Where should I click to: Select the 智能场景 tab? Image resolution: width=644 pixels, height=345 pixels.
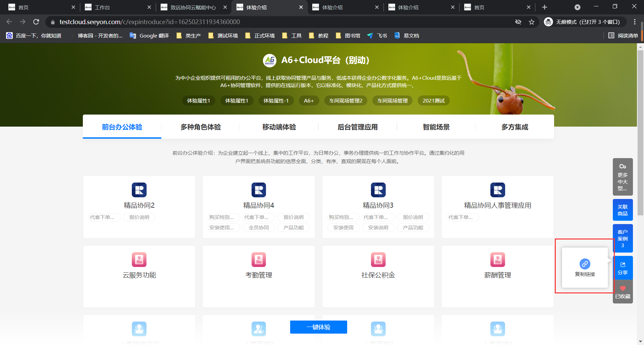(436, 127)
